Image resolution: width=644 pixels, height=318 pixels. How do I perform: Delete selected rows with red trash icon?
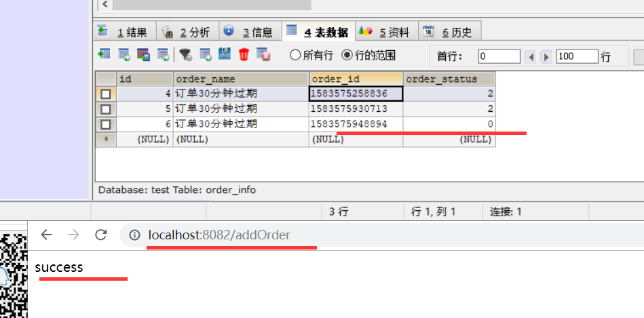244,54
